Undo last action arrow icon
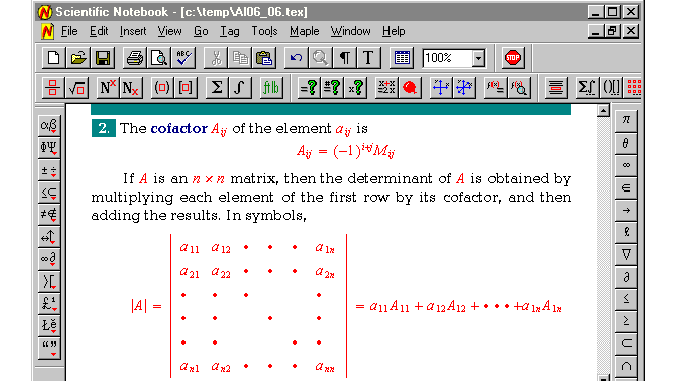This screenshot has width=675, height=381. 296,58
